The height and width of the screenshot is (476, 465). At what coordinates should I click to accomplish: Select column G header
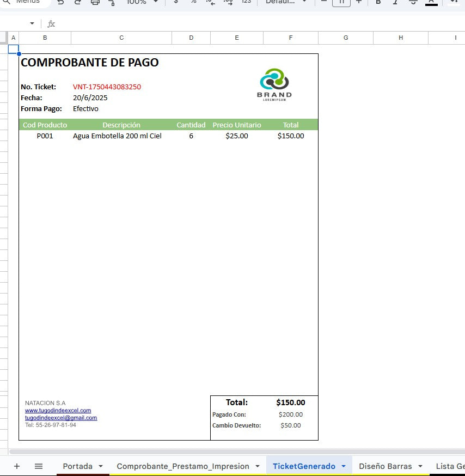(x=346, y=38)
